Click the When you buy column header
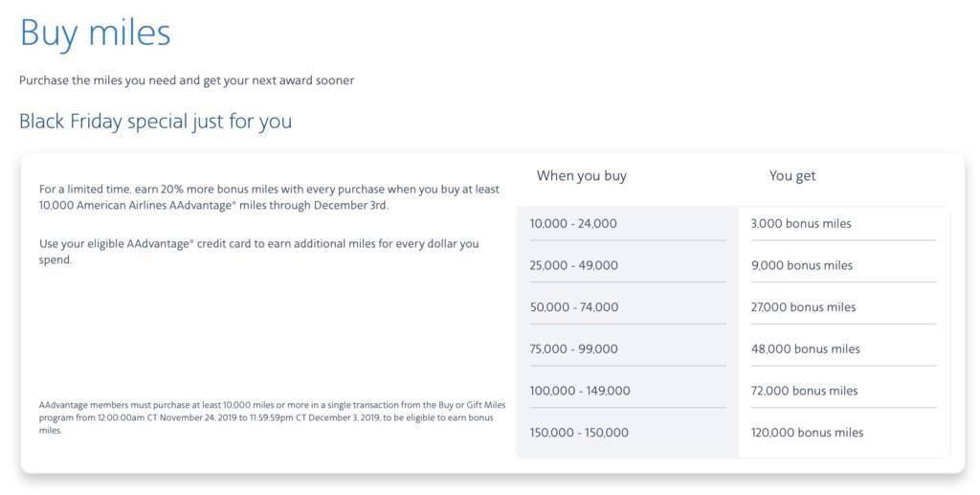Image resolution: width=980 pixels, height=495 pixels. [581, 175]
